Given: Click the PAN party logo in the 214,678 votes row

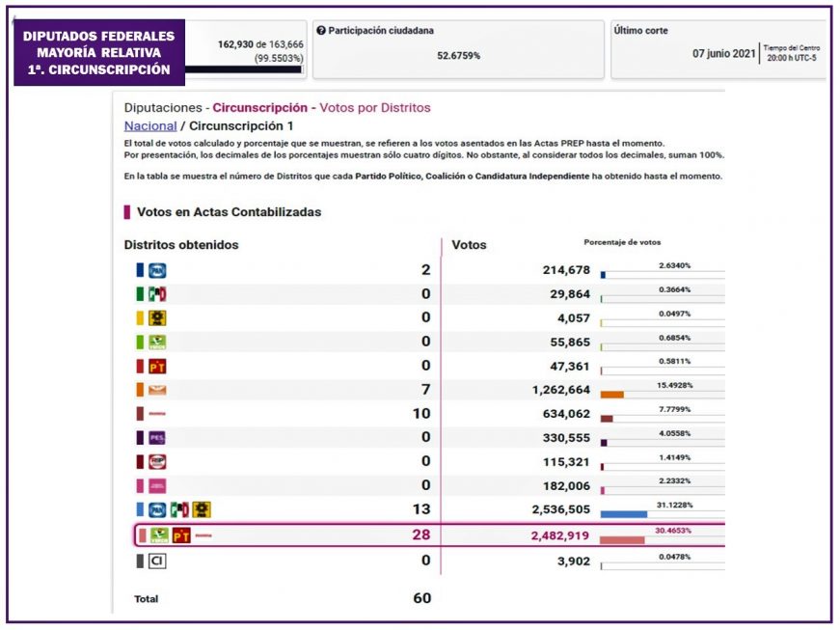Looking at the screenshot, I should tap(157, 270).
